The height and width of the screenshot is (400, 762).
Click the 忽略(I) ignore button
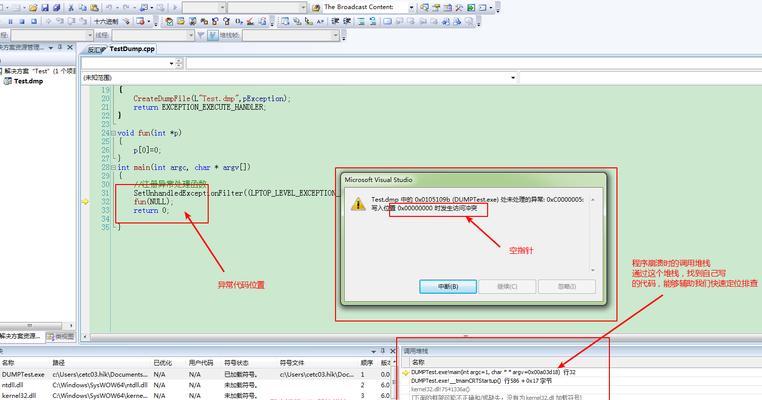[567, 286]
